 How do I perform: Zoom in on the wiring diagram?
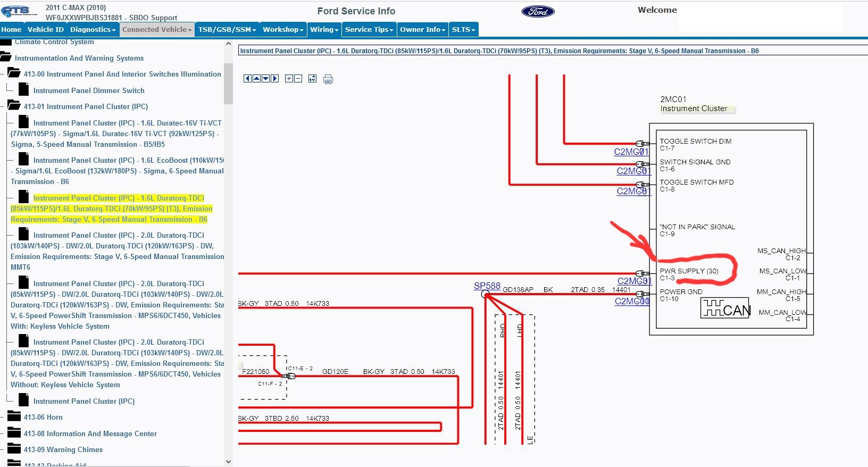click(289, 79)
